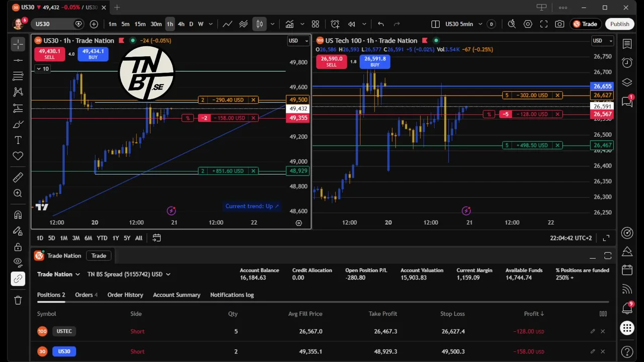Expand the Trade Nation broker dropdown

click(58, 275)
